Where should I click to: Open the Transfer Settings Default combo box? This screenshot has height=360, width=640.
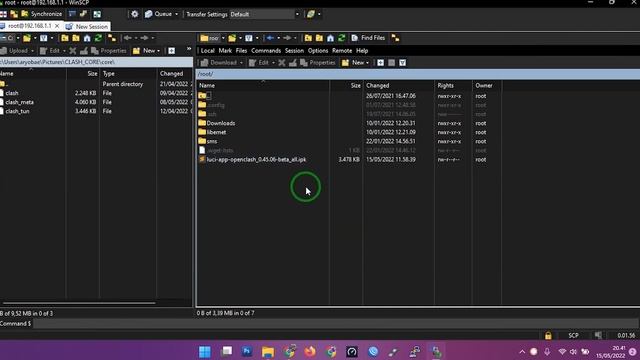click(x=264, y=14)
